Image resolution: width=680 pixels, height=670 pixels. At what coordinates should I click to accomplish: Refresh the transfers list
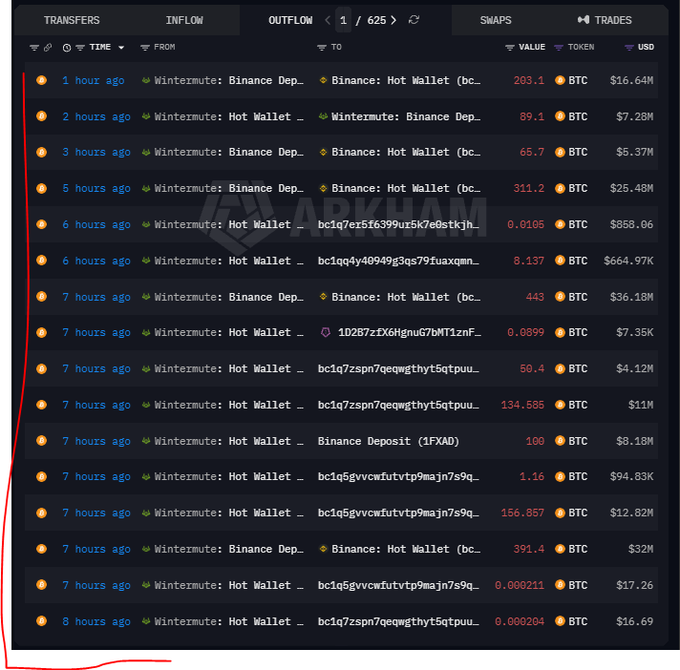pos(414,20)
